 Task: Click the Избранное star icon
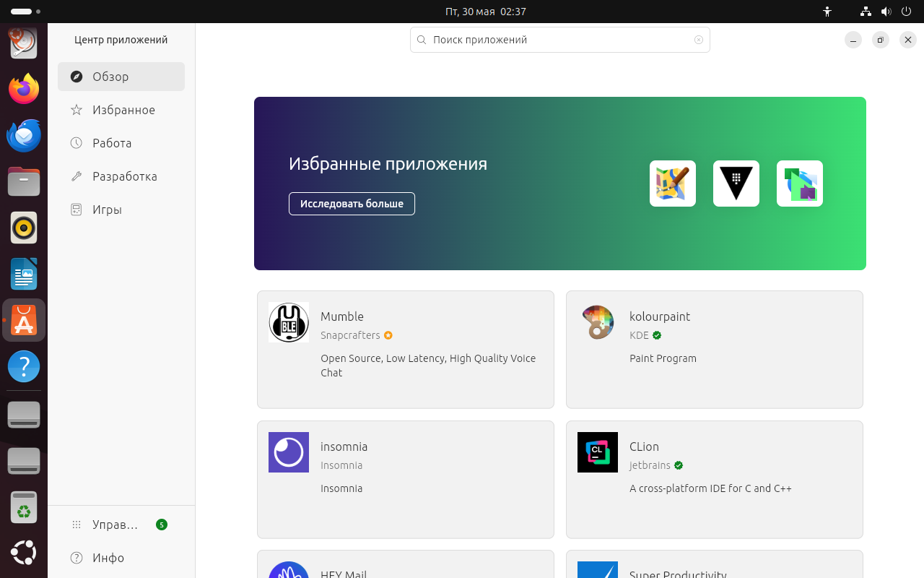(77, 110)
